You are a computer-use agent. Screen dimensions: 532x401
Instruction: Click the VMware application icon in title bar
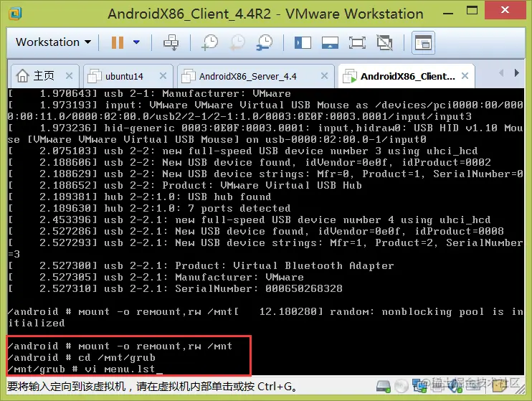[15, 14]
